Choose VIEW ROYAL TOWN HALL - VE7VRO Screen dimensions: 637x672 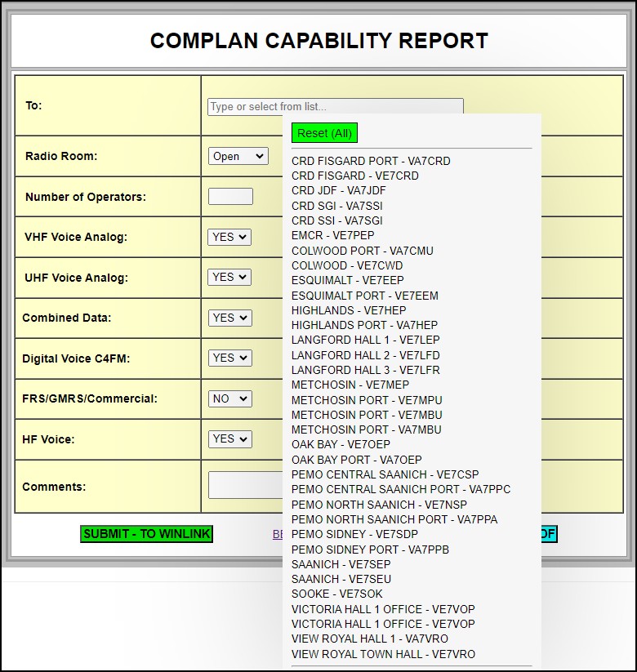(383, 654)
